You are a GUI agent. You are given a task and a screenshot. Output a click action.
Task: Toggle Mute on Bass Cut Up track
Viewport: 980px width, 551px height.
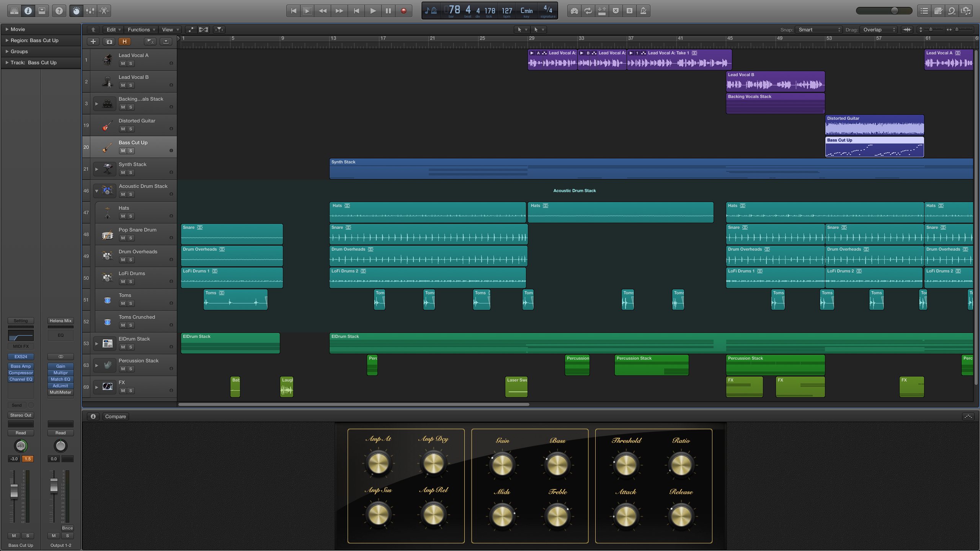[122, 151]
